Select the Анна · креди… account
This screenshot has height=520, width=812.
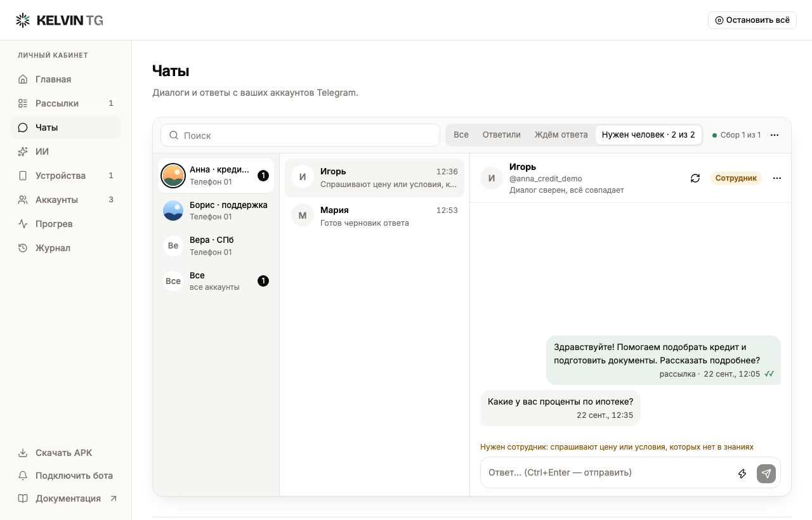216,176
